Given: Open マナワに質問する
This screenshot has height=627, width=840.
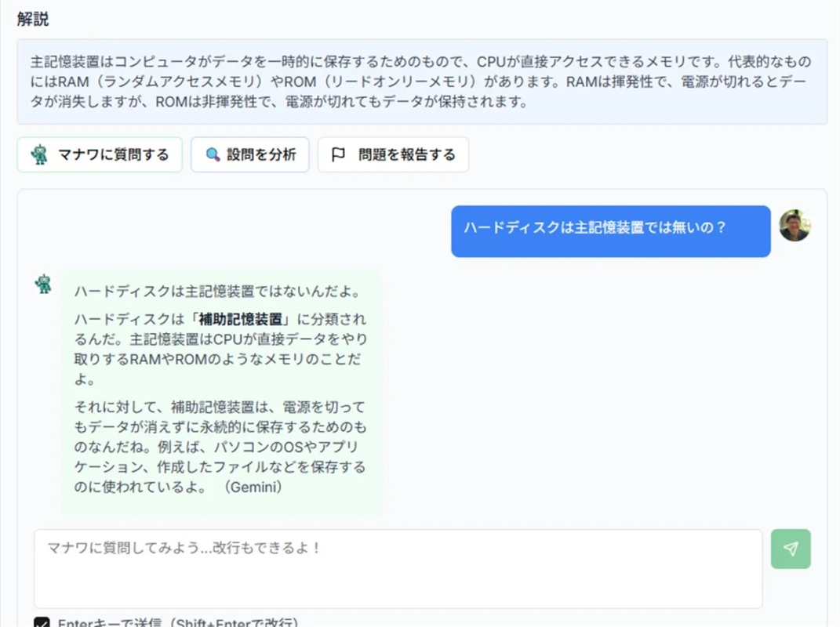Looking at the screenshot, I should click(x=99, y=154).
